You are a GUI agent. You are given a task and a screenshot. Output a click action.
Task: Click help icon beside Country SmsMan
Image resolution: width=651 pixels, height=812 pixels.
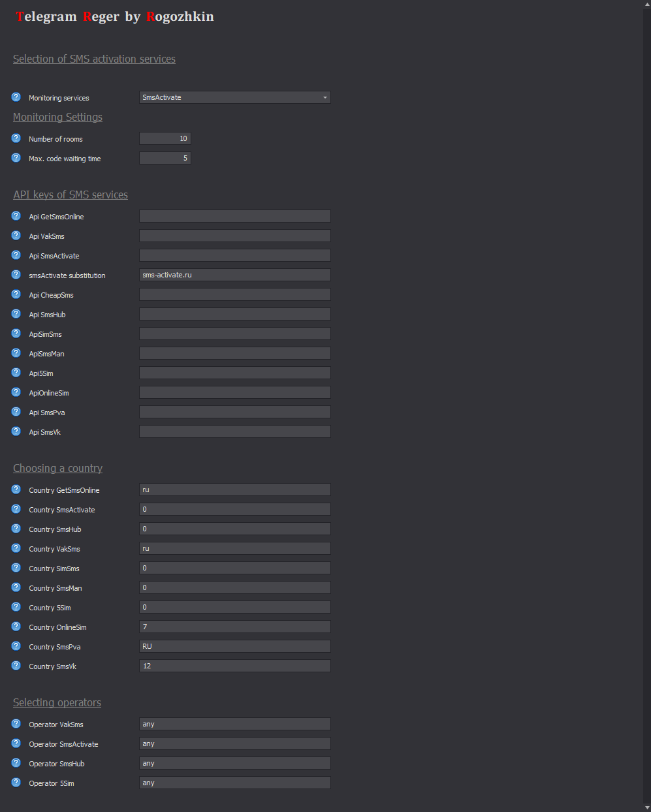16,587
